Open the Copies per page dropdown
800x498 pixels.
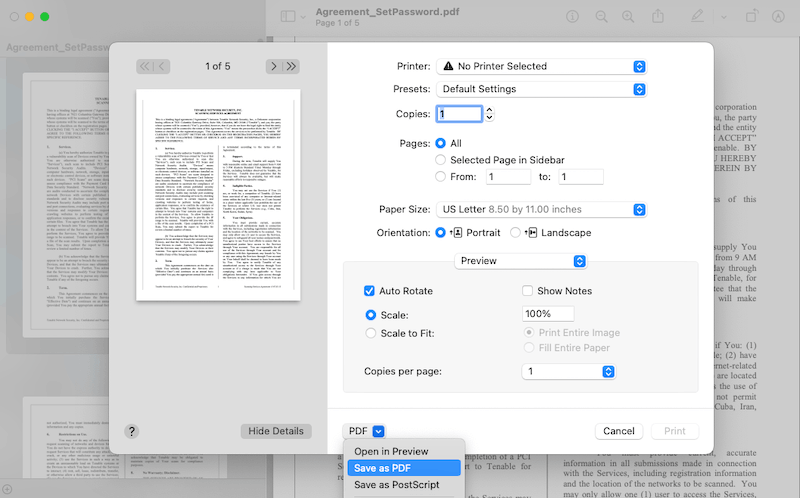coord(568,371)
